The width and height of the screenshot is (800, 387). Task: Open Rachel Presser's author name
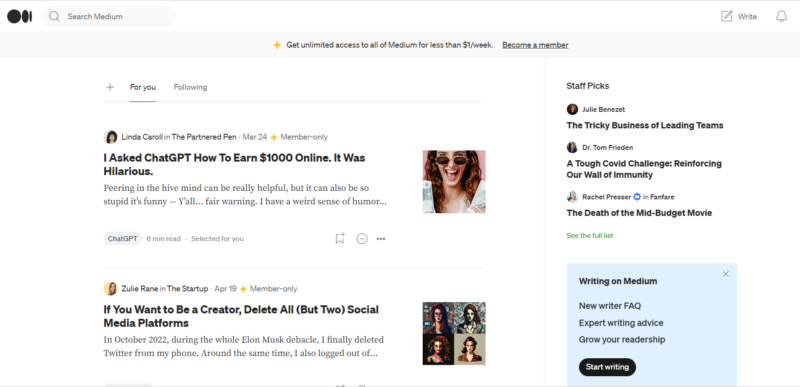(x=607, y=197)
